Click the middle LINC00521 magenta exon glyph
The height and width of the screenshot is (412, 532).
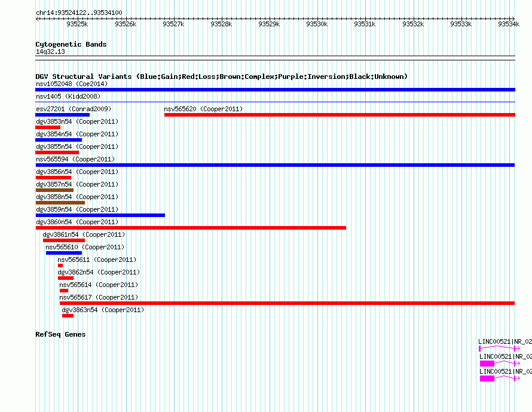pos(487,364)
